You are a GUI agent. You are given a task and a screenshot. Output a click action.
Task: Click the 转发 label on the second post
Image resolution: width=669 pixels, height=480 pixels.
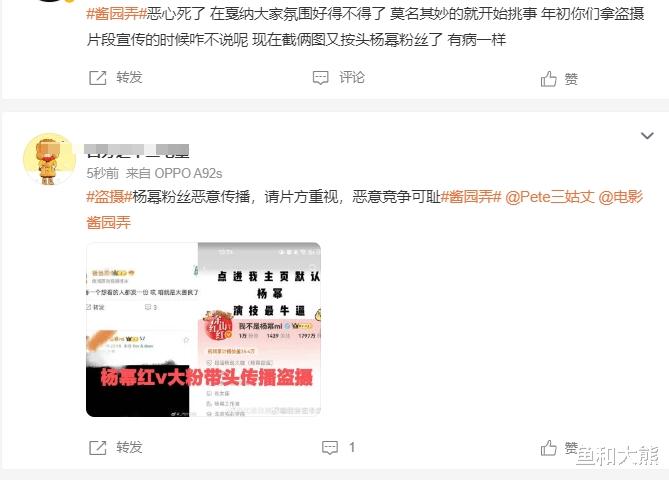129,448
